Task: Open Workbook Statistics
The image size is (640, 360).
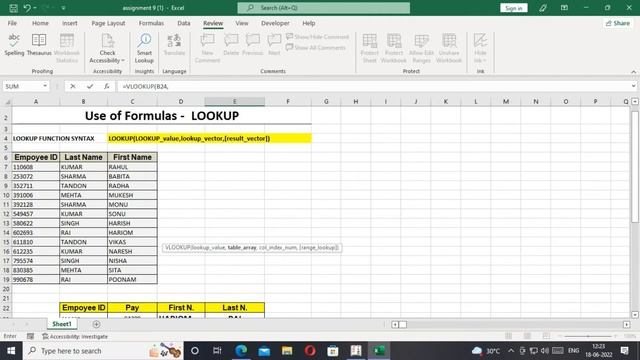Action: 67,48
